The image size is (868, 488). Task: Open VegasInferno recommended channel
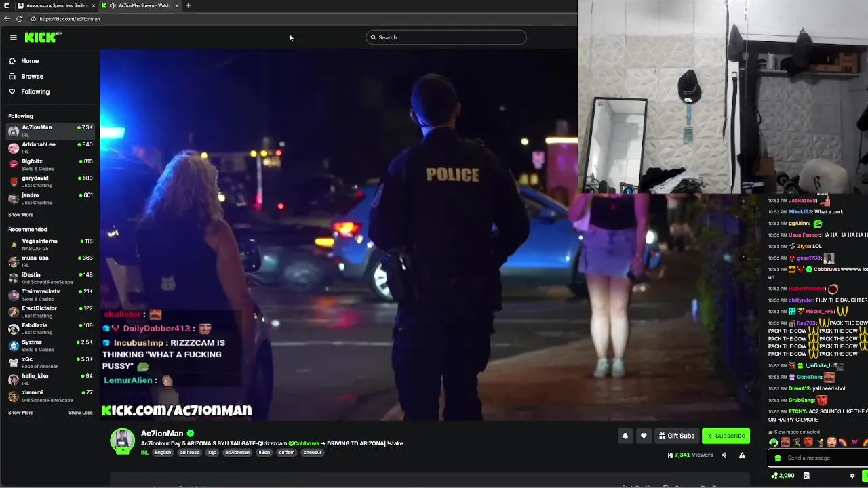point(50,244)
